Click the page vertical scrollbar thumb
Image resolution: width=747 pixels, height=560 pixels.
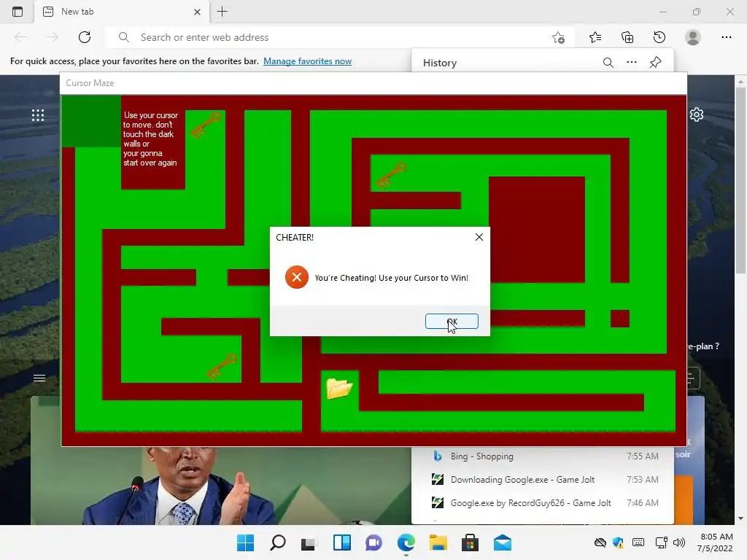[x=741, y=181]
